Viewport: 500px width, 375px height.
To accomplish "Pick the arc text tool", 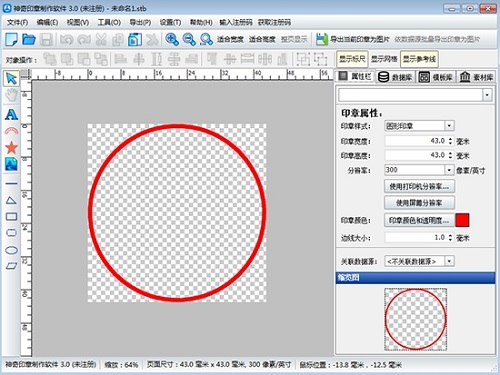I will tap(11, 131).
